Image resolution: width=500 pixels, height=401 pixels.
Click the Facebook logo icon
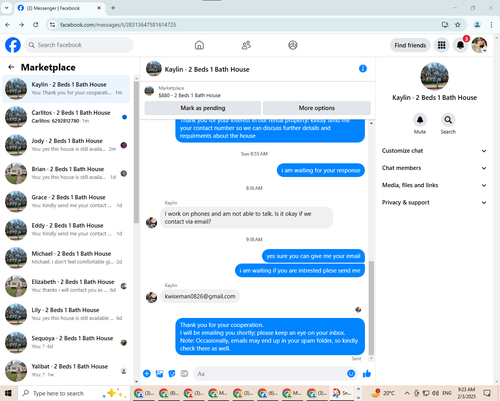point(13,45)
